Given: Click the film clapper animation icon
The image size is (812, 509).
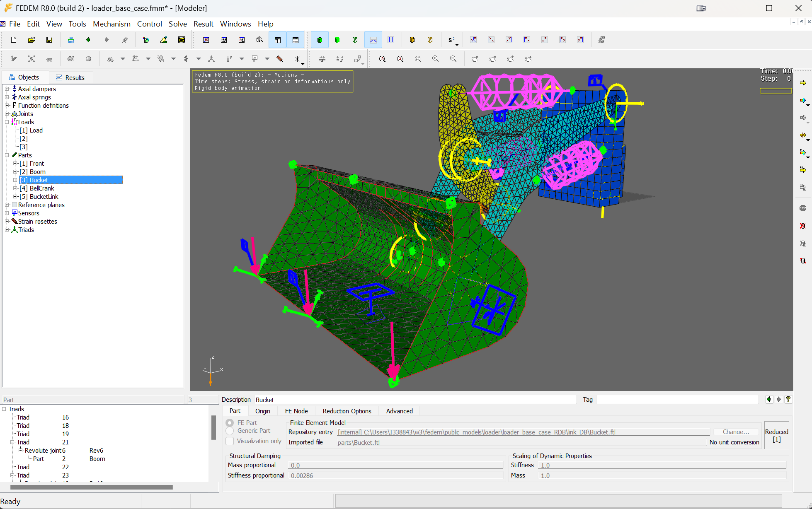Looking at the screenshot, I should [x=182, y=40].
